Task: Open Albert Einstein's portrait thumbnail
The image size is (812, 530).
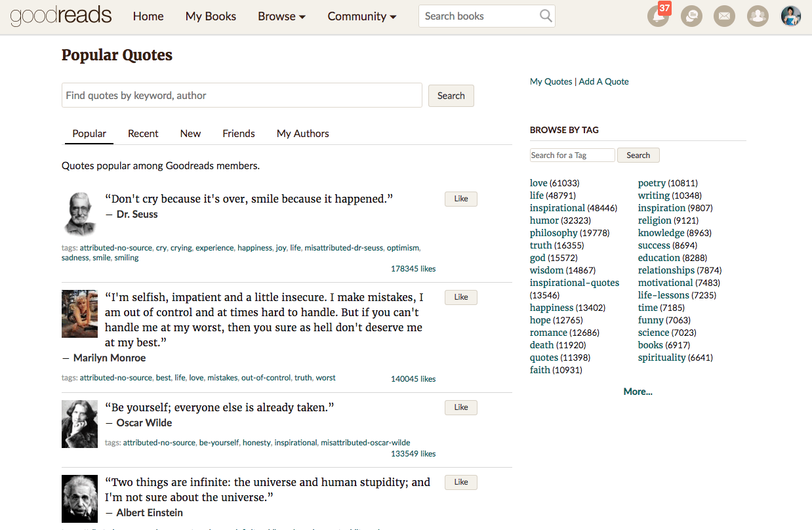Action: click(x=79, y=499)
